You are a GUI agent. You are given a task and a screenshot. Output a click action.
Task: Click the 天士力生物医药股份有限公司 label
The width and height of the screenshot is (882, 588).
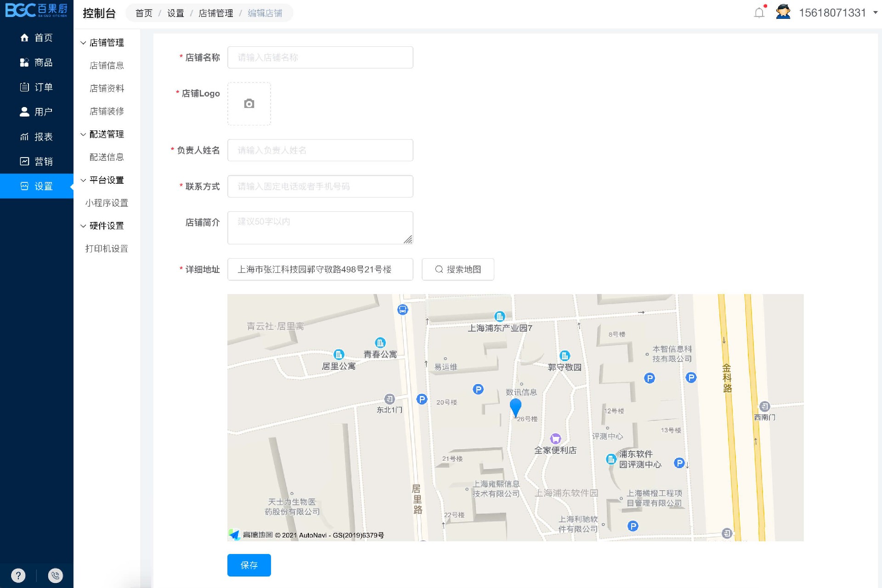pos(292,507)
